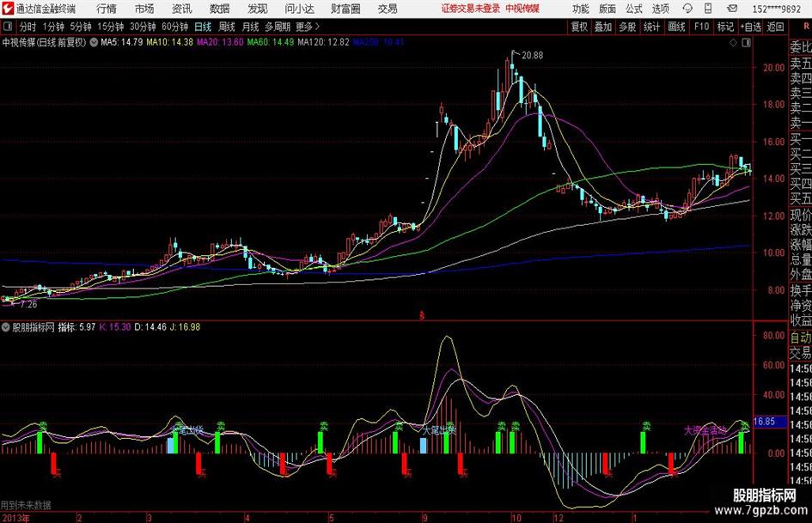Toggle the left panel icon beside 分时
812x523 pixels.
[8, 27]
